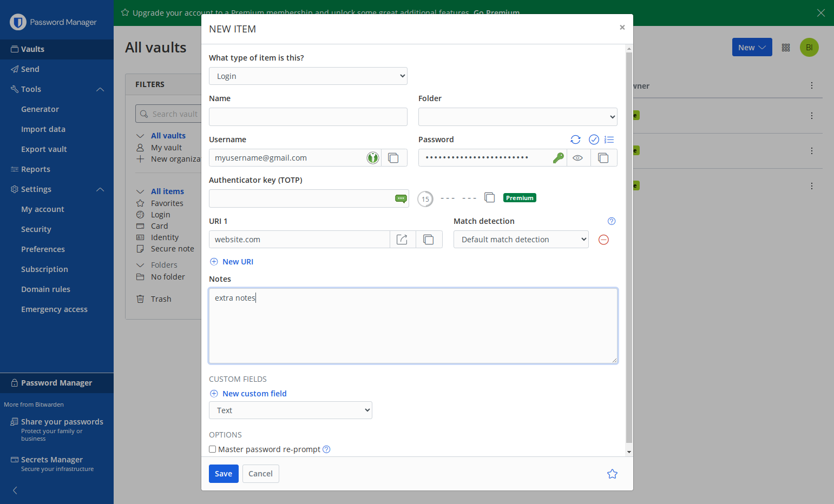Mark item as favorite with star
The height and width of the screenshot is (504, 834).
(x=612, y=474)
